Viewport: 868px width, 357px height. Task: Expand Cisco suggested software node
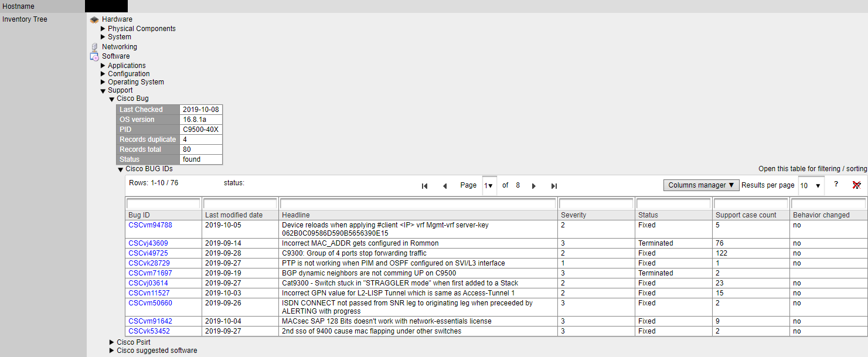[112, 351]
